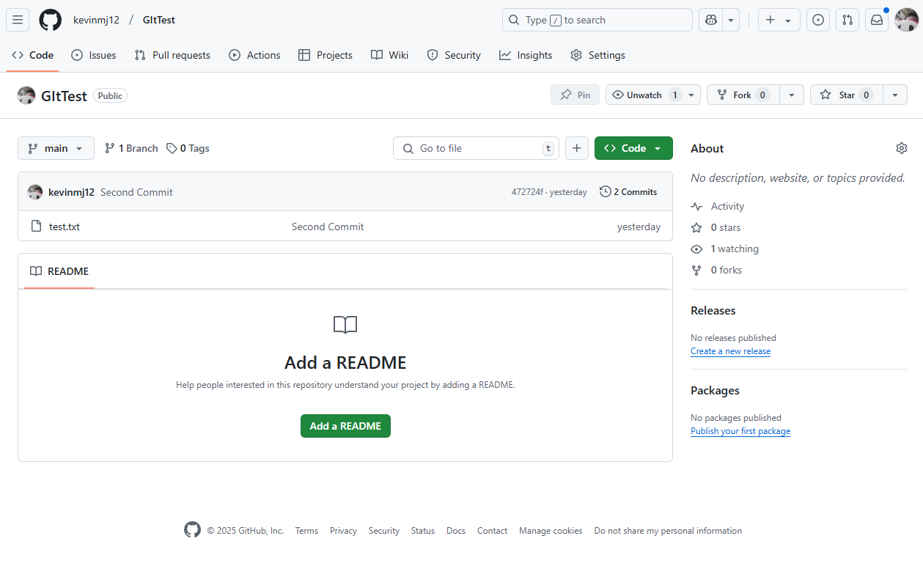Screen dimensions: 923x588
Task: Open the Activity link in About
Action: pos(718,207)
